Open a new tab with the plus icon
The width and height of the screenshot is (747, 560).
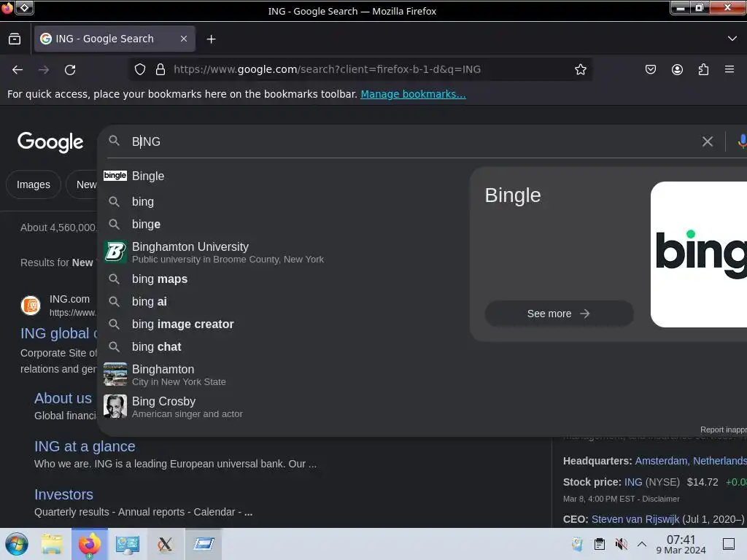(211, 39)
